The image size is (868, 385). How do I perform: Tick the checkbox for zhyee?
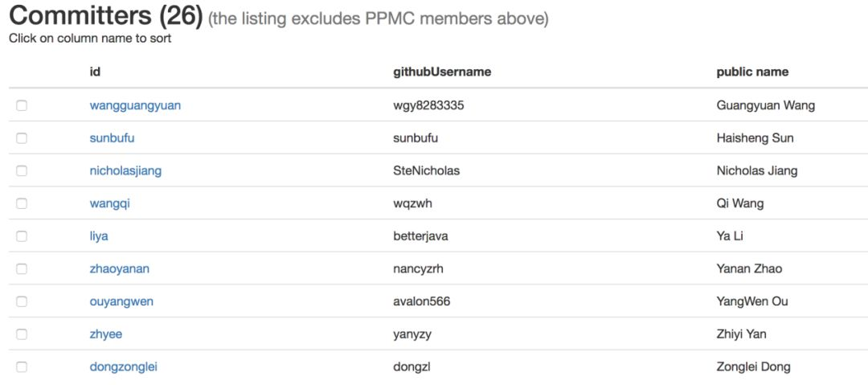22,334
